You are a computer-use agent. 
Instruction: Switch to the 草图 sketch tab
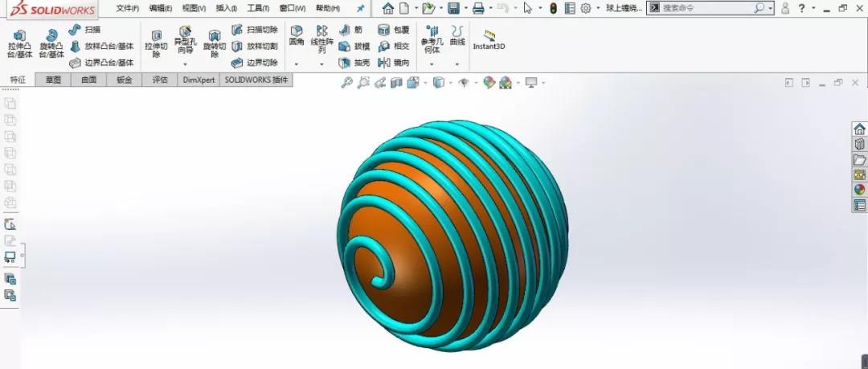pos(53,80)
